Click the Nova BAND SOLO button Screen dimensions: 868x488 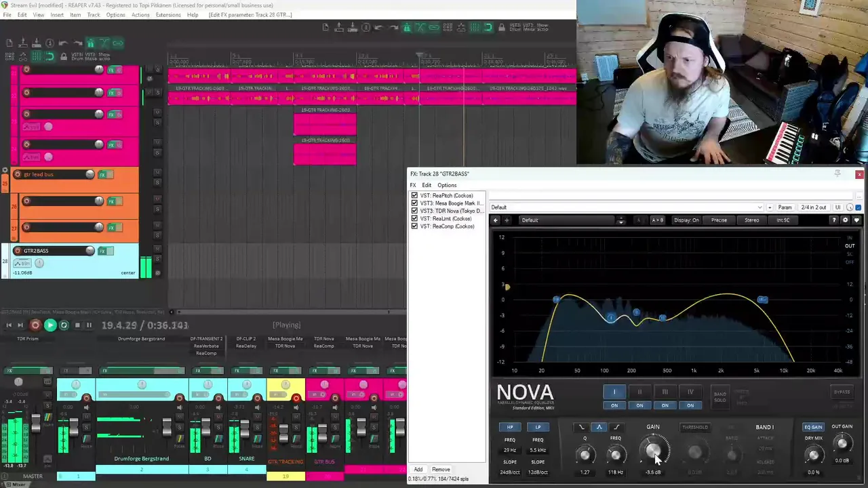719,396
